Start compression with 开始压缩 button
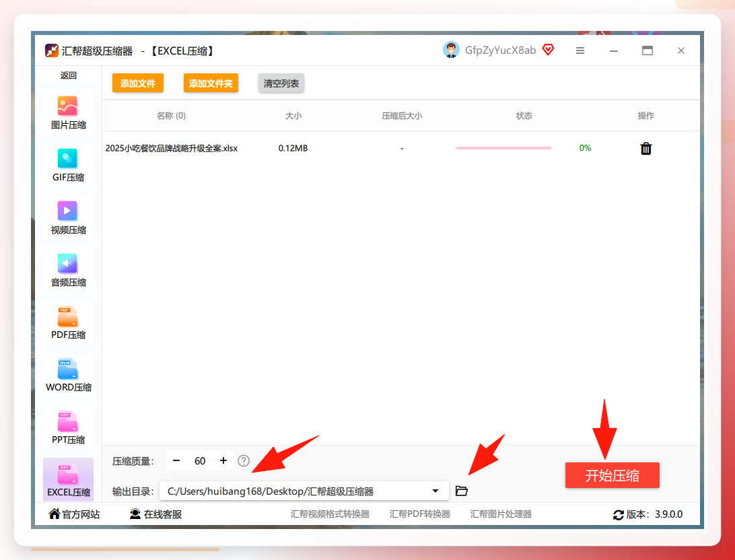The image size is (735, 560). coord(612,476)
